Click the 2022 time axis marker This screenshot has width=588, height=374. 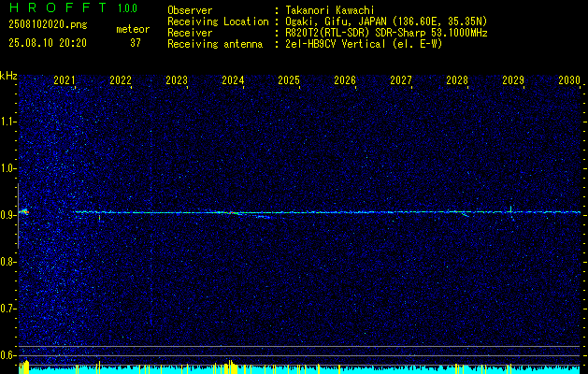click(x=121, y=80)
